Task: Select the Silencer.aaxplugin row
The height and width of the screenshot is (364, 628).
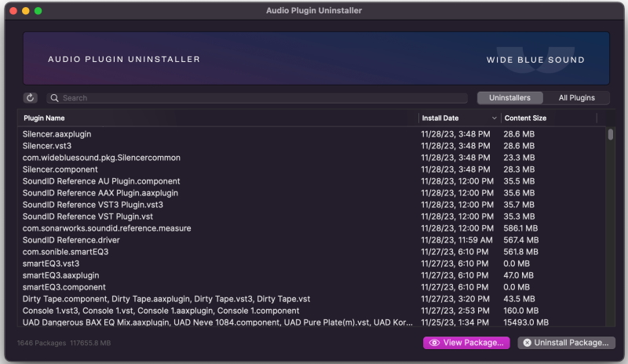Action: tap(312, 134)
